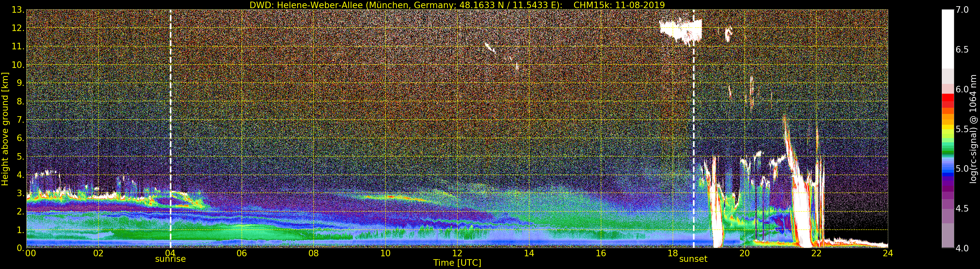Click the '4.0' label on the colorbar
980x269 pixels.
pyautogui.click(x=962, y=248)
